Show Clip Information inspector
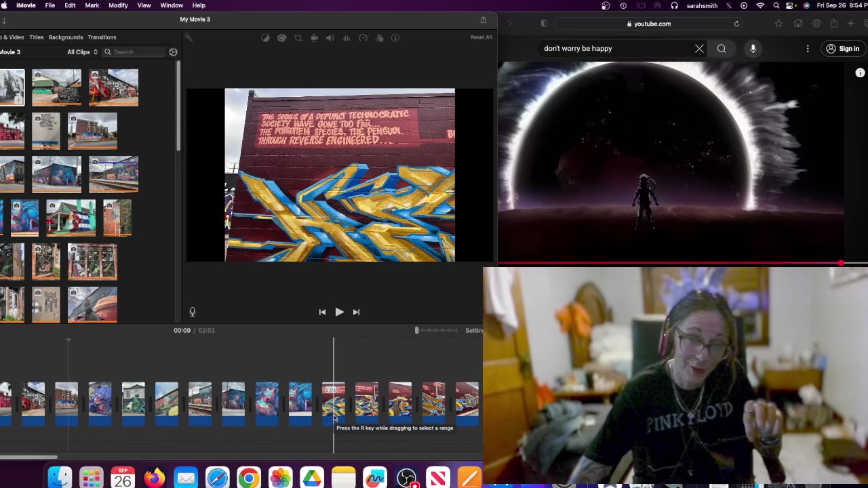 [395, 38]
